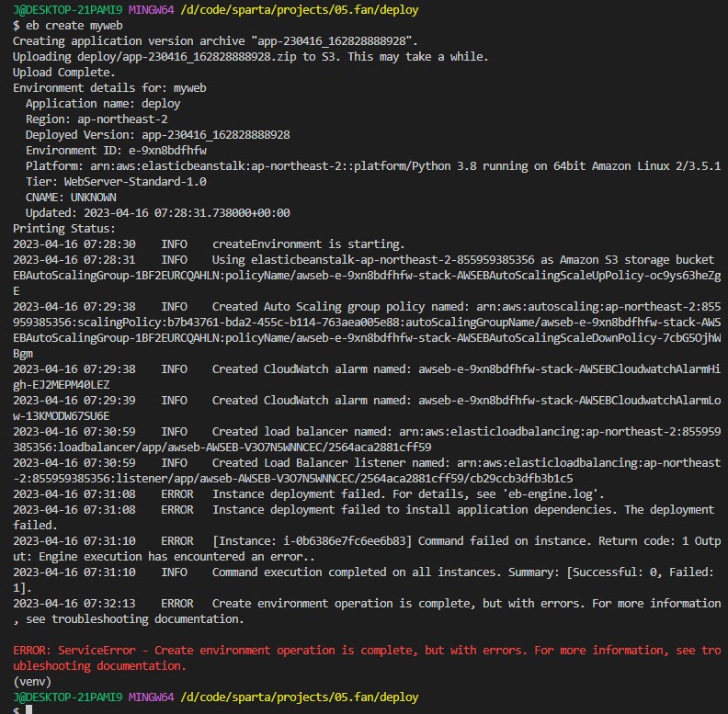Click 'Uploading deploy/app-230416_162828888928.zip to S3' line

pyautogui.click(x=251, y=57)
